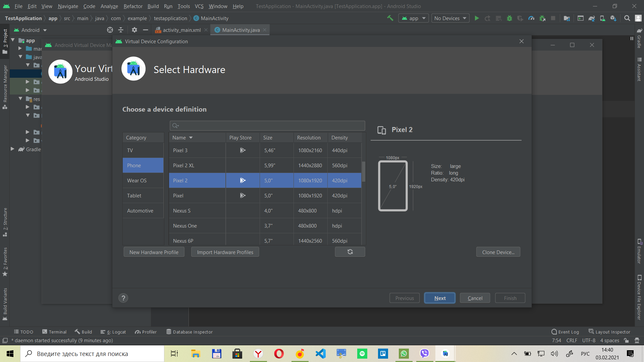Click Import Hardware Profiles button
The width and height of the screenshot is (644, 362).
click(x=225, y=252)
